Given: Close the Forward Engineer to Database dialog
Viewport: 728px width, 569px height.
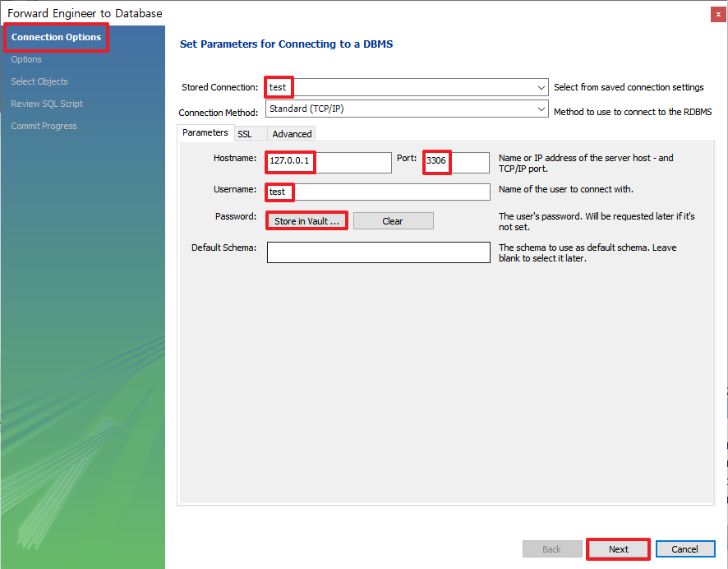Looking at the screenshot, I should (x=718, y=15).
